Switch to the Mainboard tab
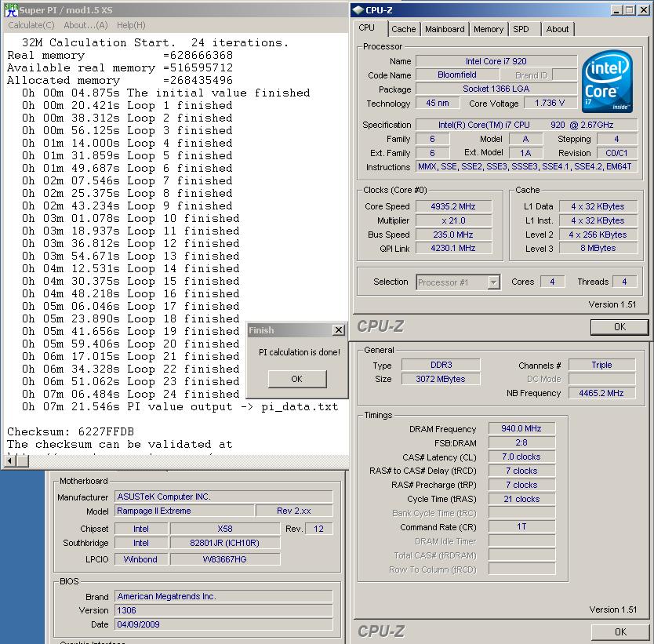 [x=445, y=29]
